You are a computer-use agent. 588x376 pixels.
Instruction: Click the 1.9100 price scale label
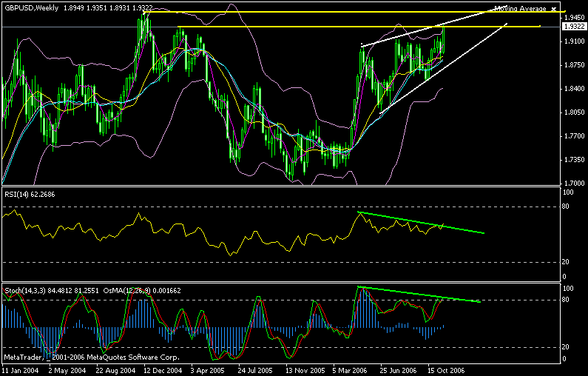pos(574,41)
